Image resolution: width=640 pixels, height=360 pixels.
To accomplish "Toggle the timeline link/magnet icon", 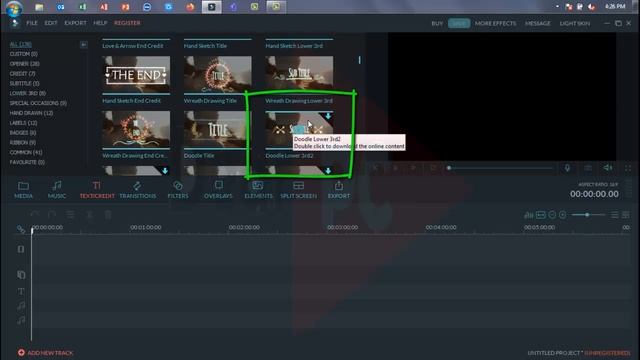I will (21, 229).
